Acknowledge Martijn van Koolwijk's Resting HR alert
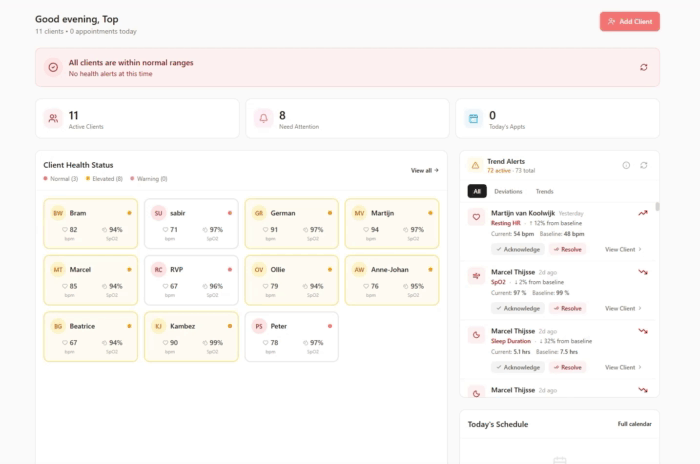This screenshot has height=464, width=700. tap(517, 249)
